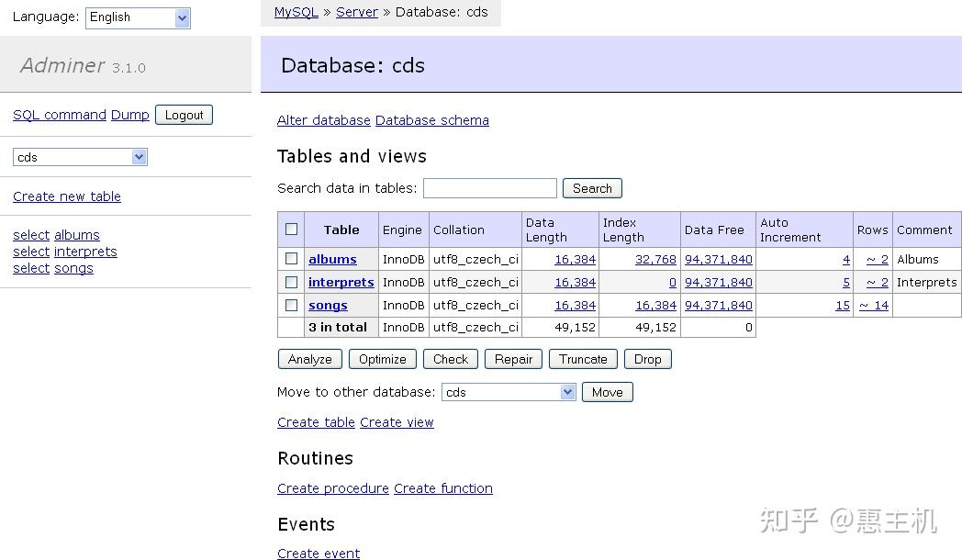The height and width of the screenshot is (560, 962).
Task: Follow the Create new table link
Action: click(66, 196)
